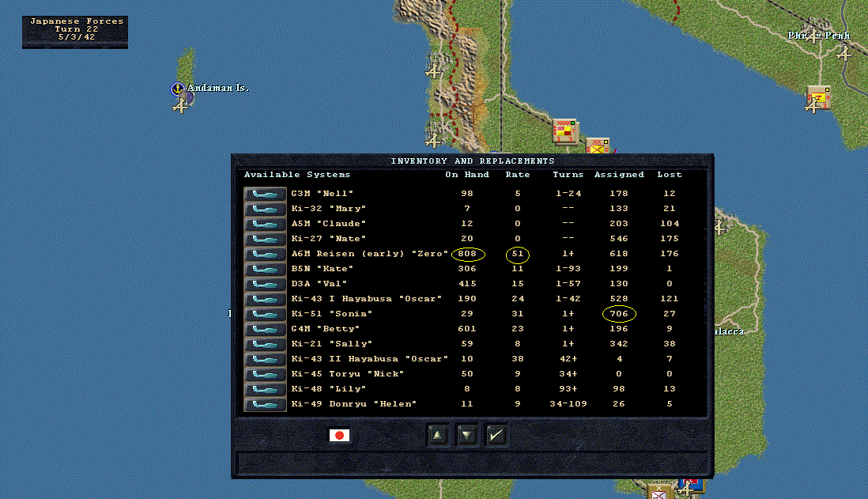
Task: Click the D3A "Val" aircraft icon
Action: click(265, 284)
